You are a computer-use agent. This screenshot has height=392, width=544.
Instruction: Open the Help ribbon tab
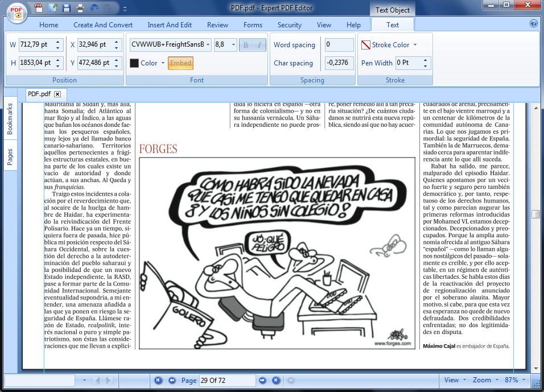[353, 25]
